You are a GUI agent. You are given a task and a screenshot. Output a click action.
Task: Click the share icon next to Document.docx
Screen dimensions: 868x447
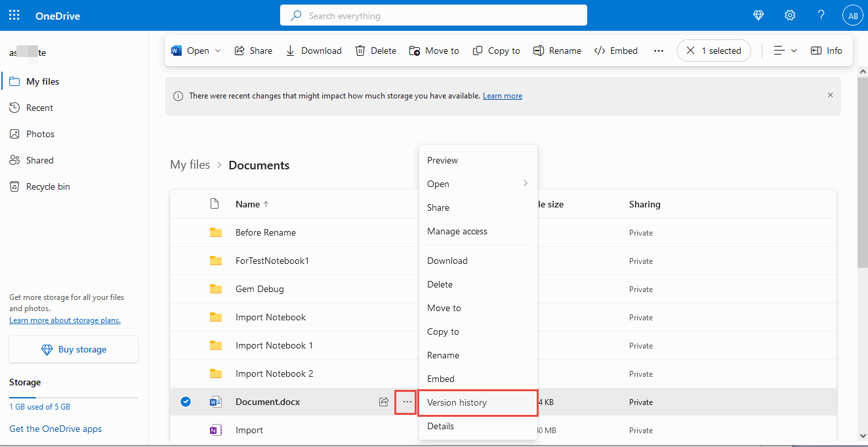click(x=384, y=402)
